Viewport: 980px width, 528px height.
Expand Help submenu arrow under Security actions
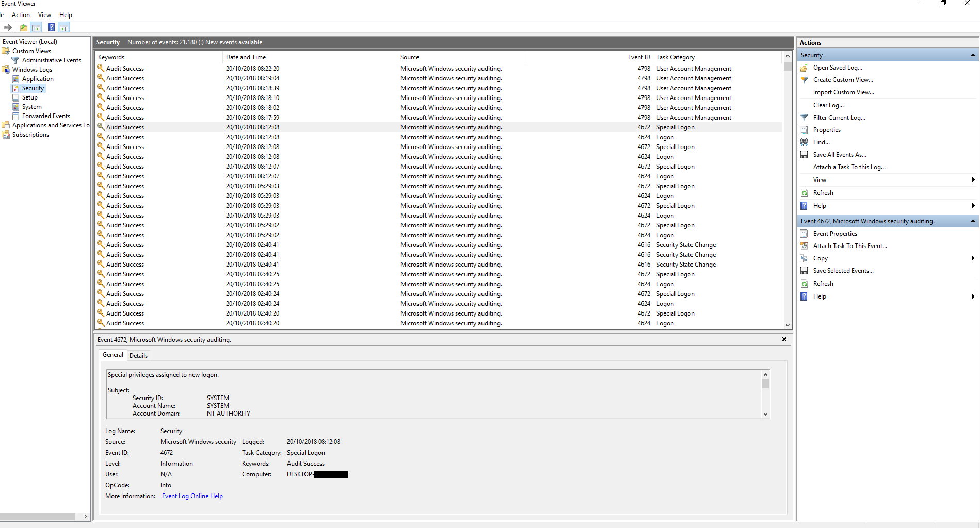coord(973,206)
